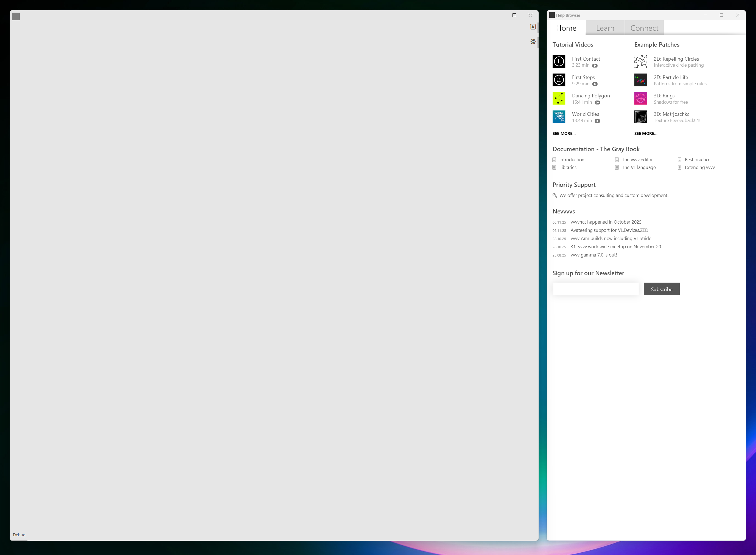Click the 'A' panel icon
Image resolution: width=756 pixels, height=555 pixels.
click(533, 27)
